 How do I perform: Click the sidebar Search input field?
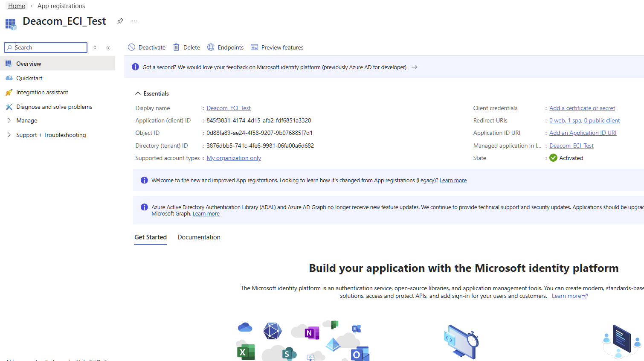[49, 47]
